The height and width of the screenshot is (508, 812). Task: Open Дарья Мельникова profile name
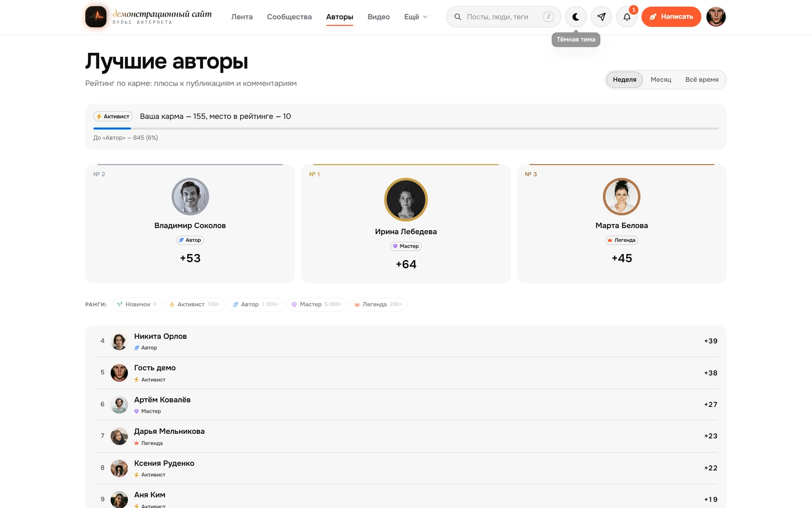[170, 431]
